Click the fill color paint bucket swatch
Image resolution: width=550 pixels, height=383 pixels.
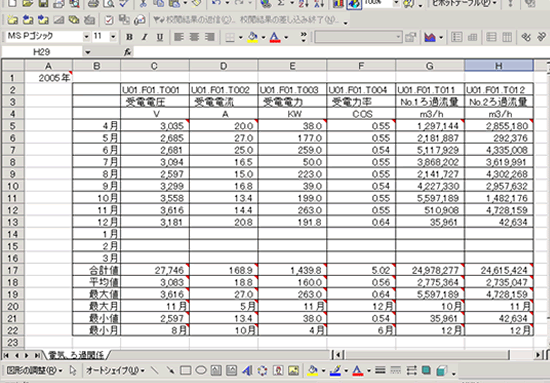point(253,37)
